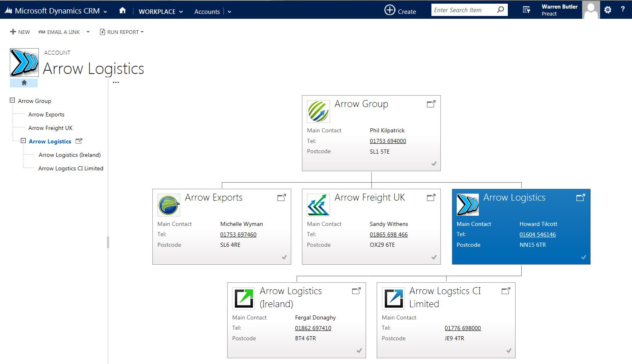
Task: Open Arrow Group record via its pop-out icon
Action: 431,104
